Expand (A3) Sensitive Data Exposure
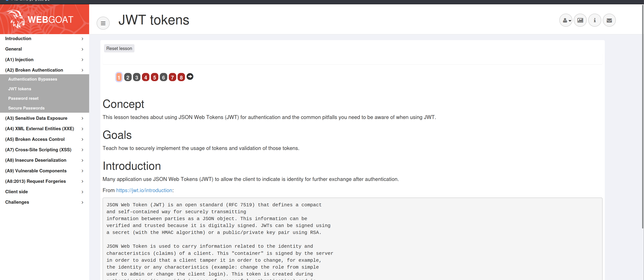The image size is (644, 280). [x=45, y=118]
